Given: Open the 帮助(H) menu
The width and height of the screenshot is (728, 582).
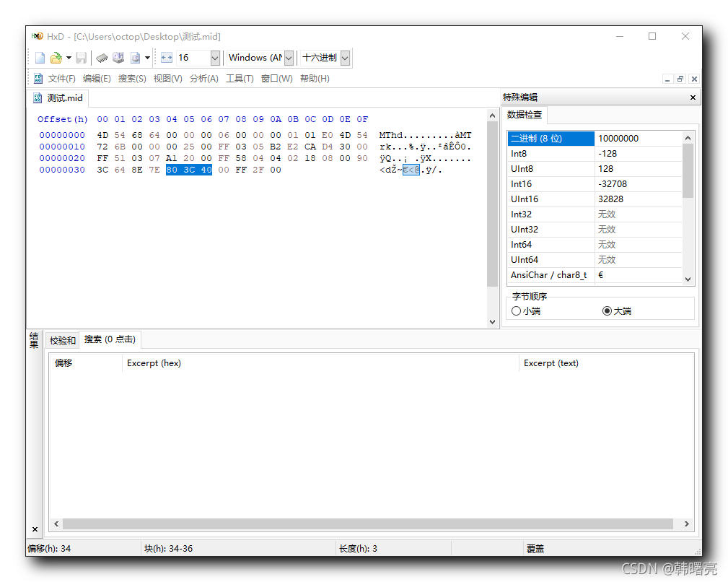Looking at the screenshot, I should point(315,79).
